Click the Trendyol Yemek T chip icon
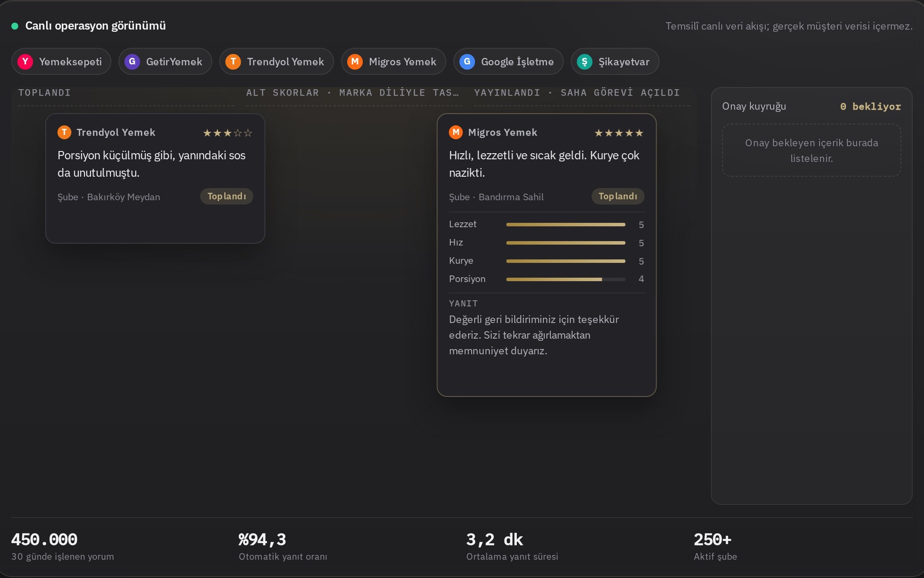 (x=233, y=61)
